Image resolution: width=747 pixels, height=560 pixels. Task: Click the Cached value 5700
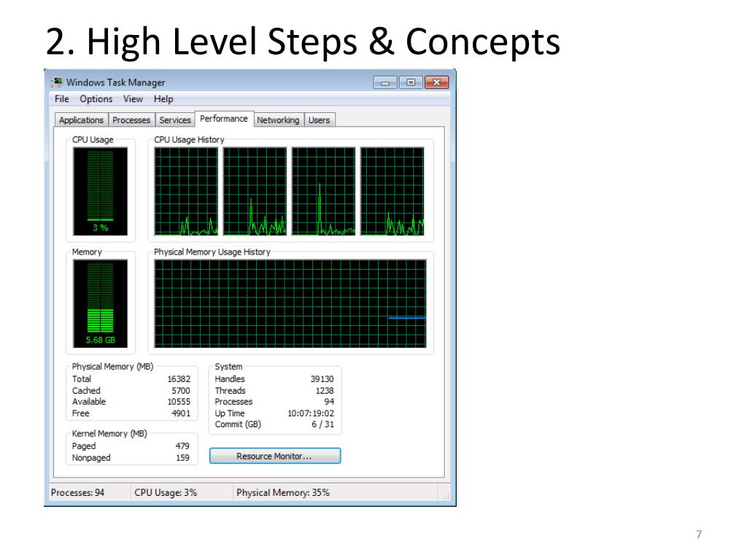tap(181, 391)
